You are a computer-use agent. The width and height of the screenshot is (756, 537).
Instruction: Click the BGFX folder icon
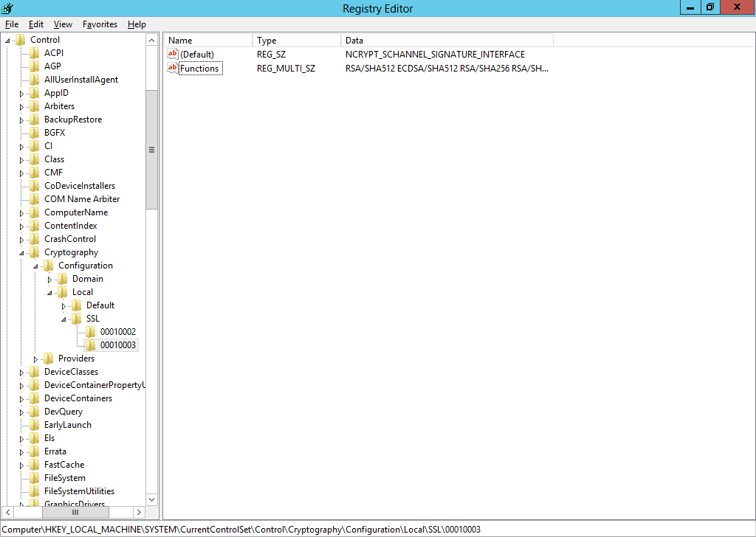point(34,133)
